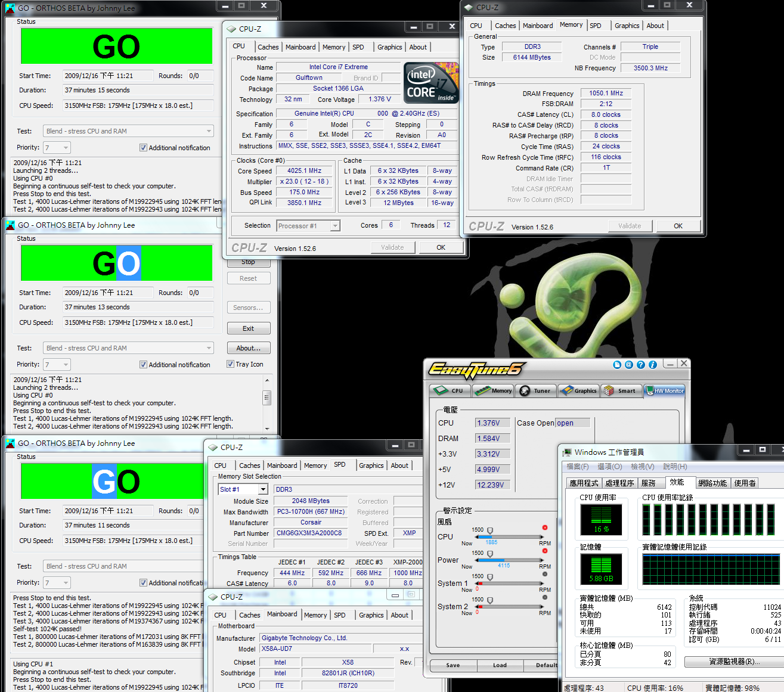Click the ORTHOS log scrollbar down arrow
Image resolution: width=784 pixels, height=692 pixels.
click(x=267, y=429)
